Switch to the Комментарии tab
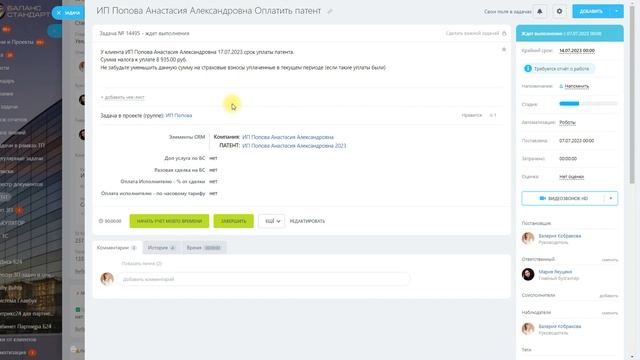 coord(117,248)
